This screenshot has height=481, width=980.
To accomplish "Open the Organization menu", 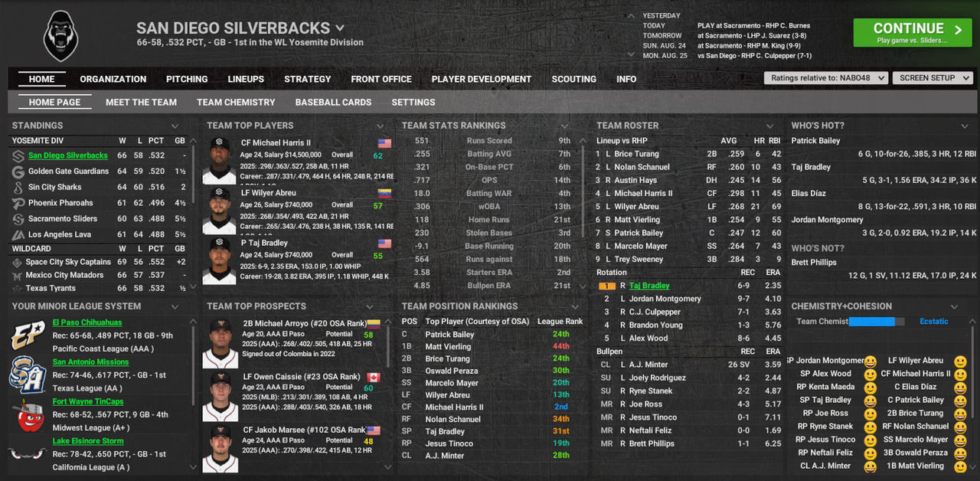I will pyautogui.click(x=113, y=79).
